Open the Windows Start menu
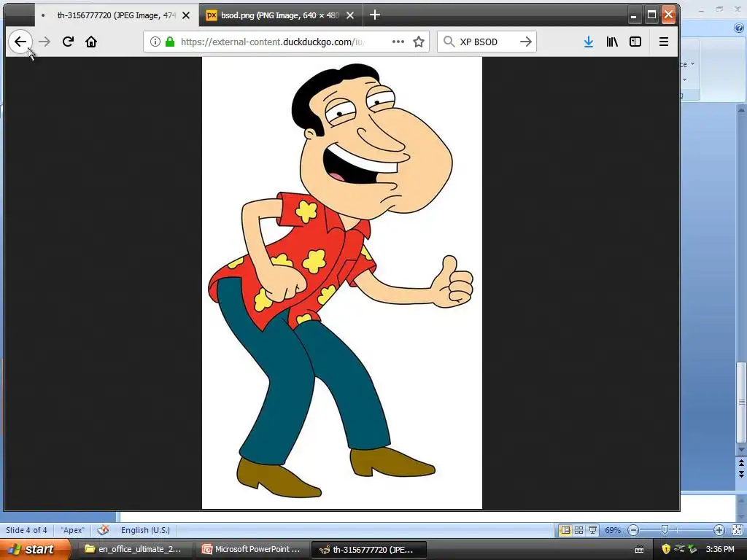747x560 pixels. point(34,550)
